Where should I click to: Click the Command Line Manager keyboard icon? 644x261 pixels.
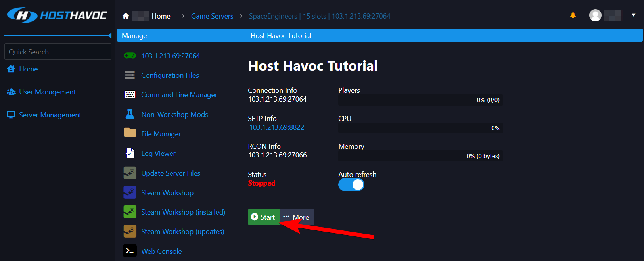(130, 94)
